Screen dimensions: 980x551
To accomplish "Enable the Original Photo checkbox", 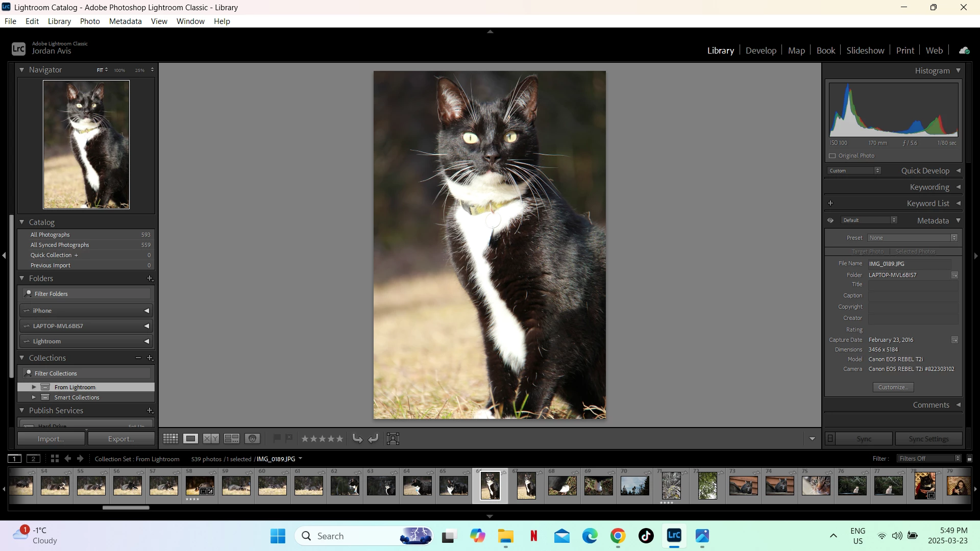I will click(x=832, y=156).
